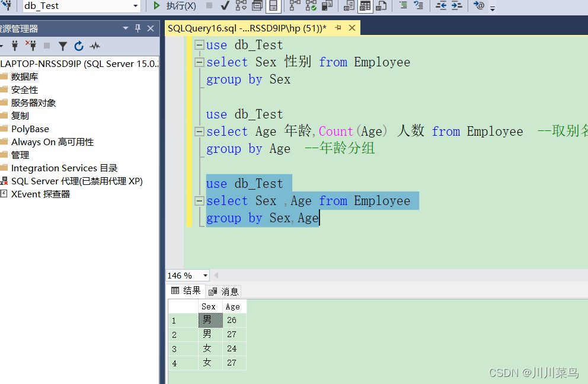Cancel the executing query with the stop icon
Viewport: 588px width, 384px height.
pyautogui.click(x=209, y=5)
